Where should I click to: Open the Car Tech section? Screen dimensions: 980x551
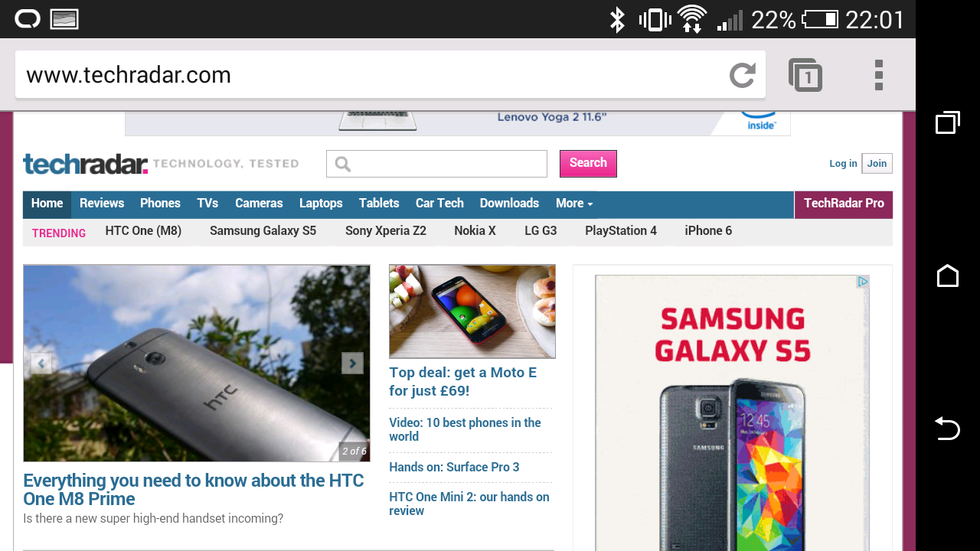439,204
